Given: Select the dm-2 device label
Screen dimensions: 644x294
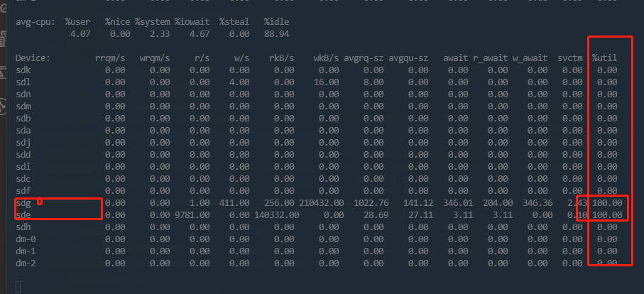Looking at the screenshot, I should (x=26, y=263).
